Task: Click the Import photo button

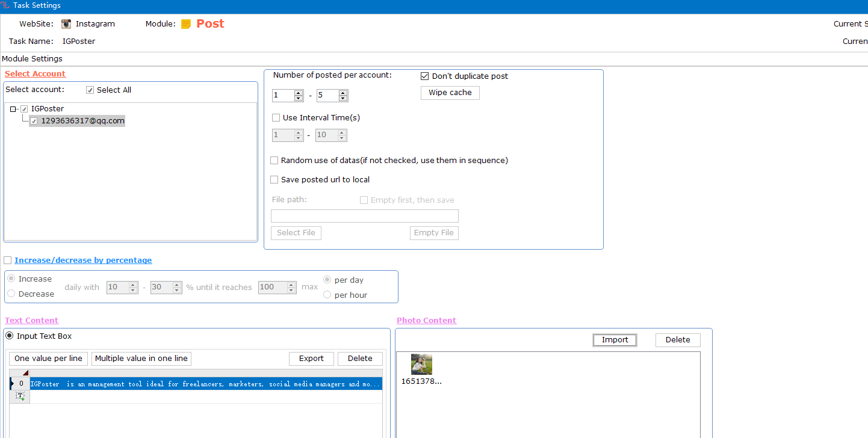Action: pyautogui.click(x=615, y=340)
